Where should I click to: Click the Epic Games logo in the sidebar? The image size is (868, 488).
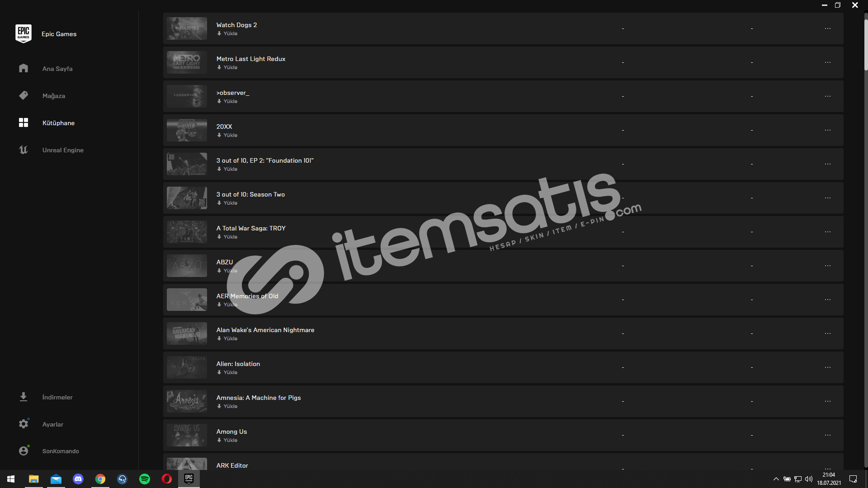click(x=24, y=33)
